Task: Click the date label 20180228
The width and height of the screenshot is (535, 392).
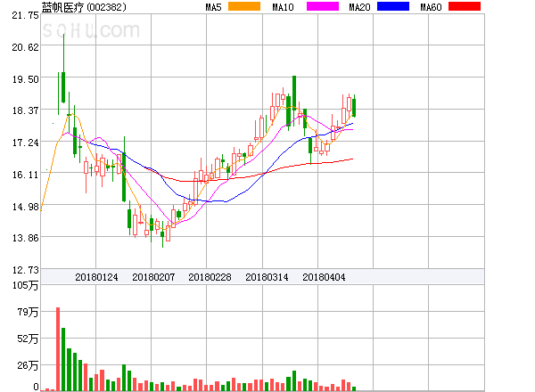Action: click(210, 277)
